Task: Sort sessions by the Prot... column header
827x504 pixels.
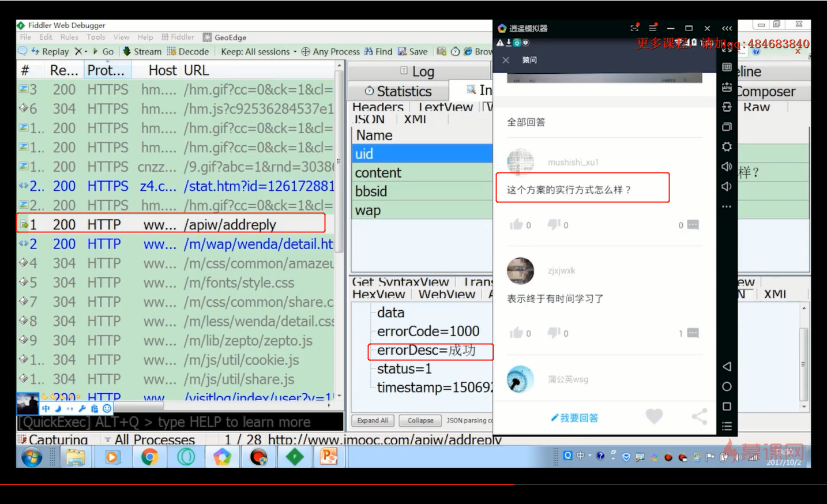Action: click(106, 70)
